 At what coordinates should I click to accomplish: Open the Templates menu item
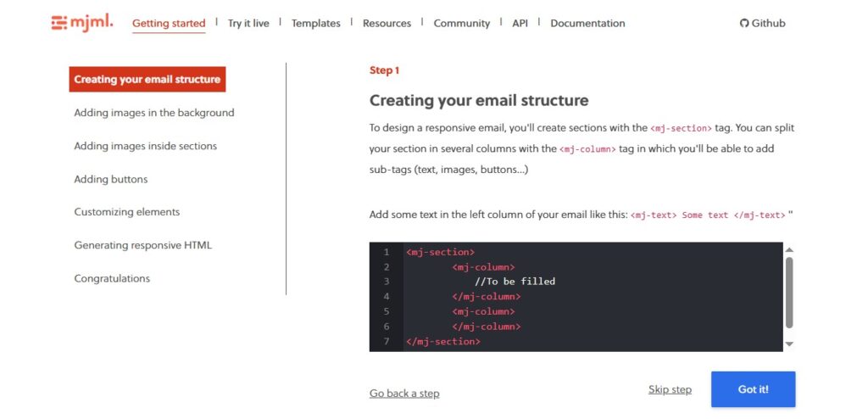pos(315,23)
